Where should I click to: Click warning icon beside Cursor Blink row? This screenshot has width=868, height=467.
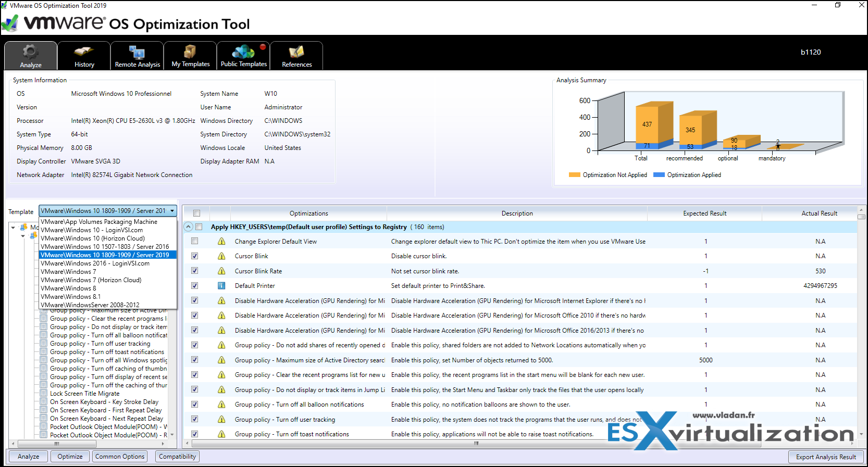[x=221, y=256]
